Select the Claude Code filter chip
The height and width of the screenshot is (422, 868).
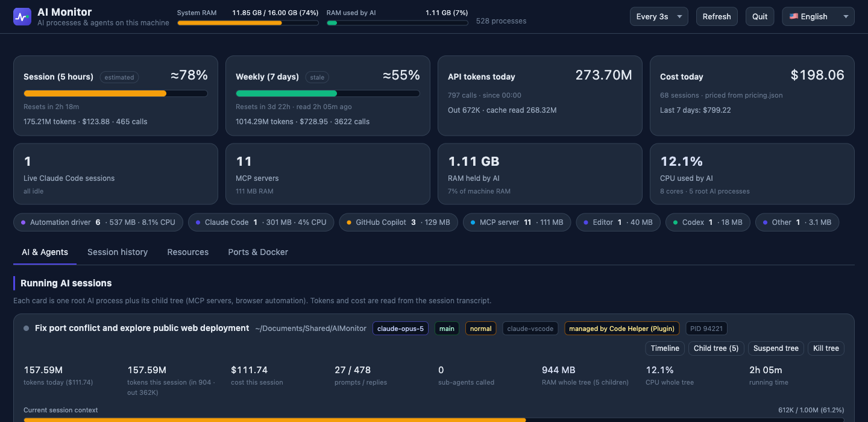pyautogui.click(x=261, y=222)
